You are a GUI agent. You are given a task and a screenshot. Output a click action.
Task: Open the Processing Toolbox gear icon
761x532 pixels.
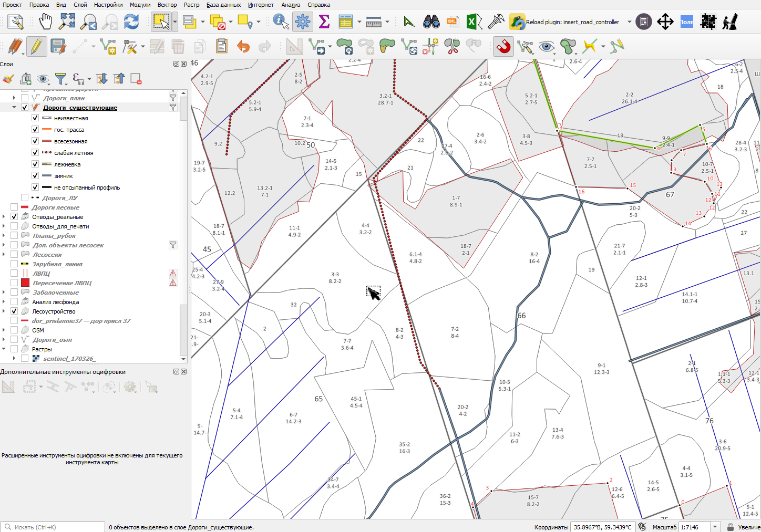(x=303, y=22)
